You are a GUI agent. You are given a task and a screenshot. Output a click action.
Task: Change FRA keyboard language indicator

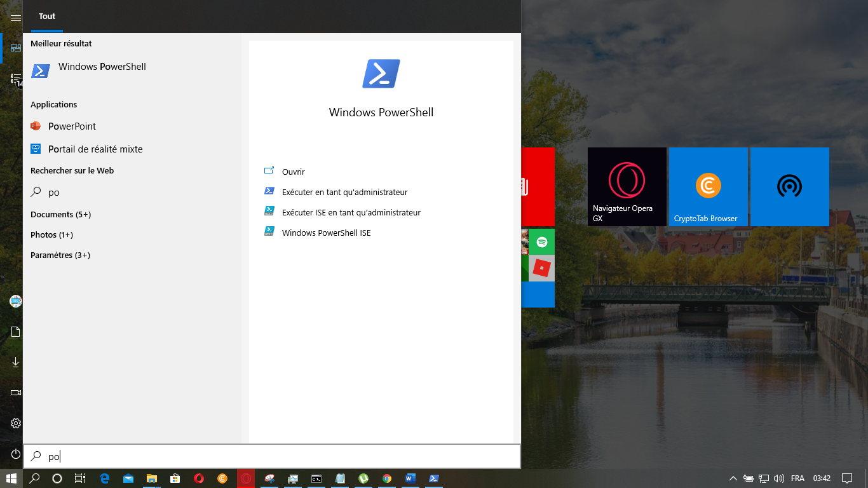coord(797,478)
